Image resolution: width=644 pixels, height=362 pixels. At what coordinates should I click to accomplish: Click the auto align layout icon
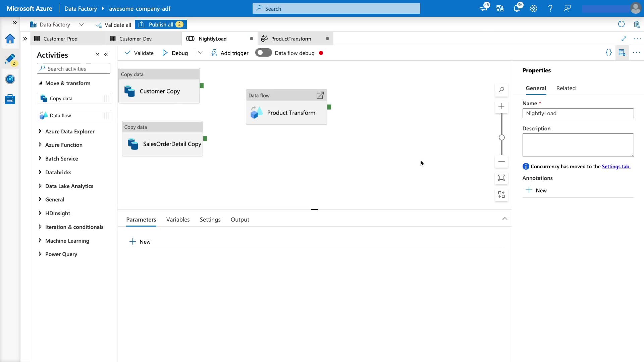[x=501, y=195]
